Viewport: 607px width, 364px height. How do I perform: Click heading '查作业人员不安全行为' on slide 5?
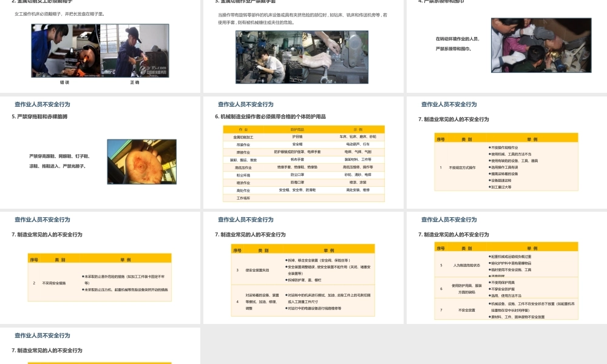(x=42, y=104)
